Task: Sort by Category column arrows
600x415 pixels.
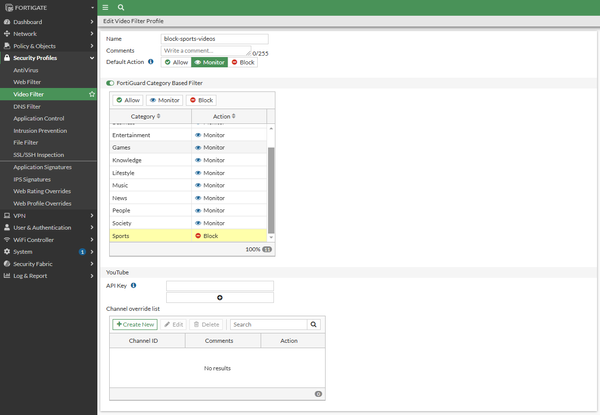Action: (158, 116)
